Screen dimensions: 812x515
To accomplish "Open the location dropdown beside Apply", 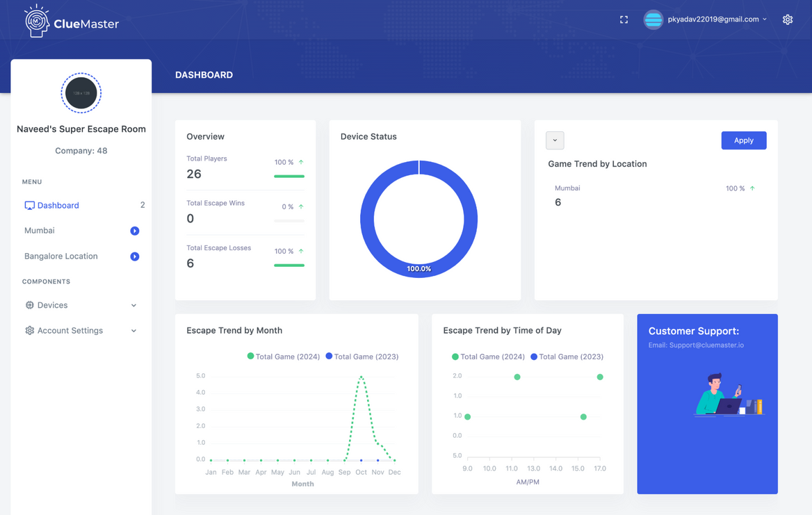I will click(555, 140).
